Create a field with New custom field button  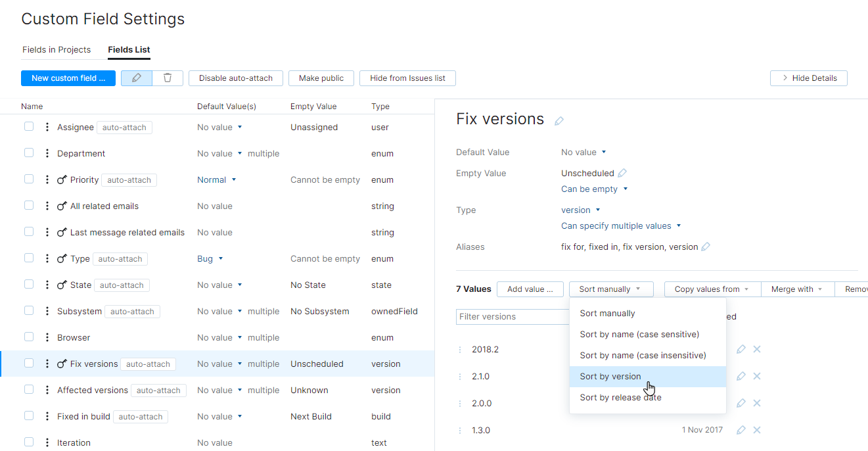(68, 78)
